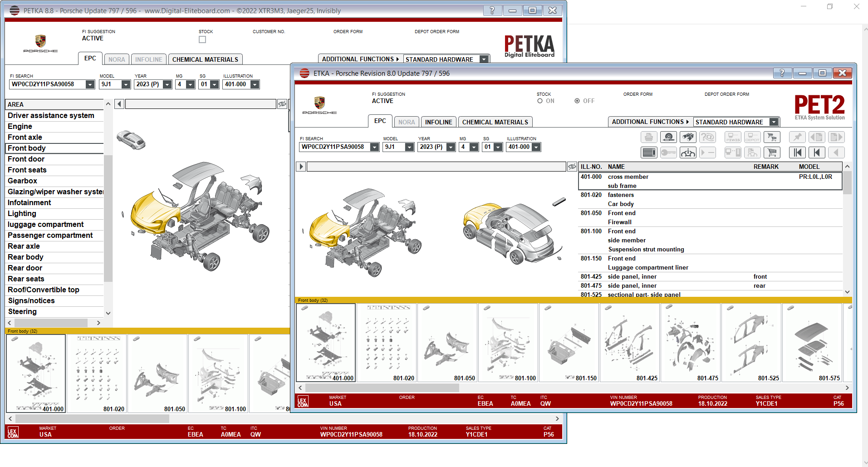This screenshot has height=467, width=868.
Task: Open NORA tab in ETKA window
Action: coord(407,122)
